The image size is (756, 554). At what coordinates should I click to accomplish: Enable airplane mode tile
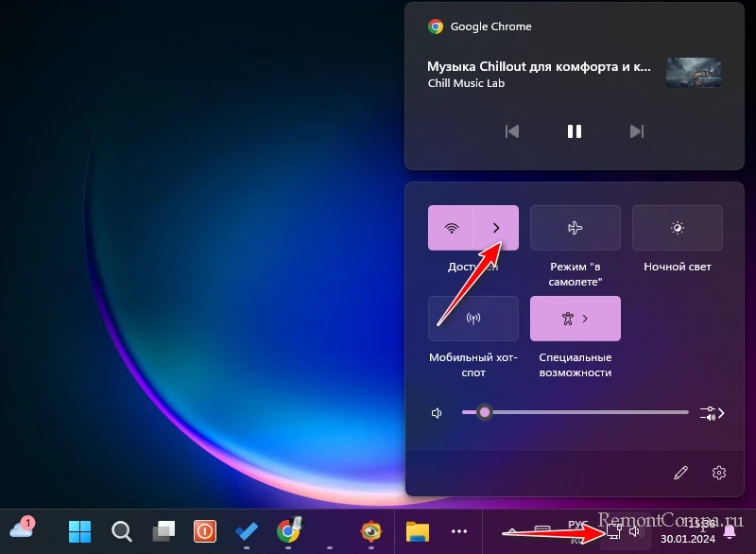pyautogui.click(x=575, y=228)
